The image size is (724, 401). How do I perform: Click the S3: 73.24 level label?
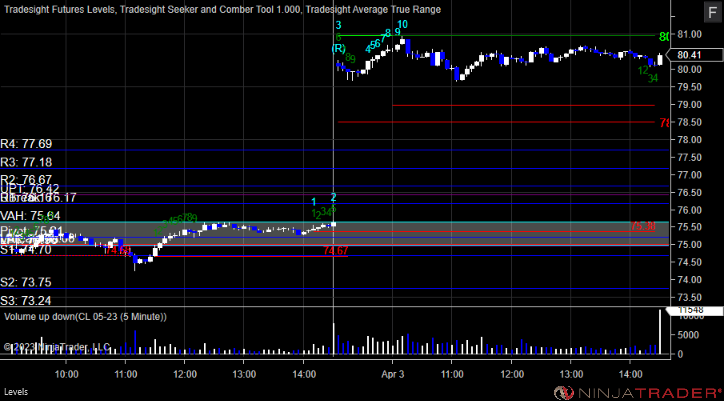[26, 301]
